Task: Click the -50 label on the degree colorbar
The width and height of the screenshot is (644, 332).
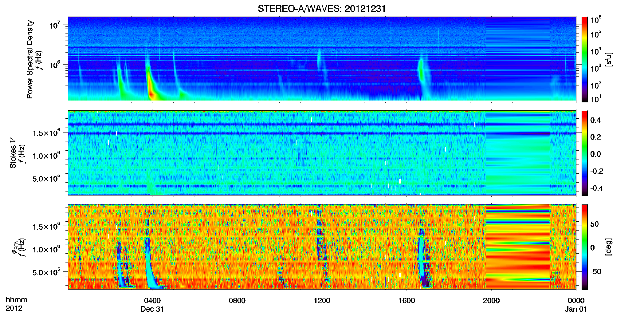Action: [596, 271]
